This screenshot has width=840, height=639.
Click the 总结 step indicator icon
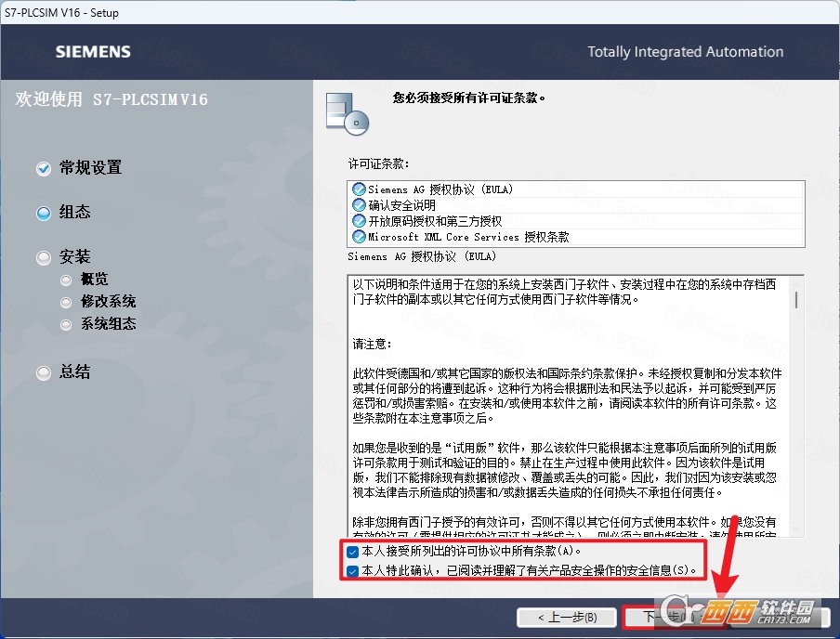click(44, 372)
